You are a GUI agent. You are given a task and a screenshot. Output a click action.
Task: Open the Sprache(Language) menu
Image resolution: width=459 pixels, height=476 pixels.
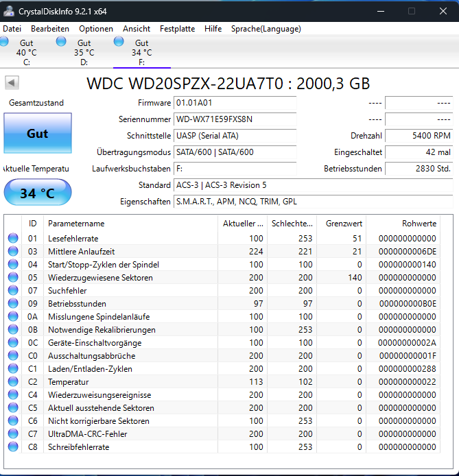(x=266, y=29)
